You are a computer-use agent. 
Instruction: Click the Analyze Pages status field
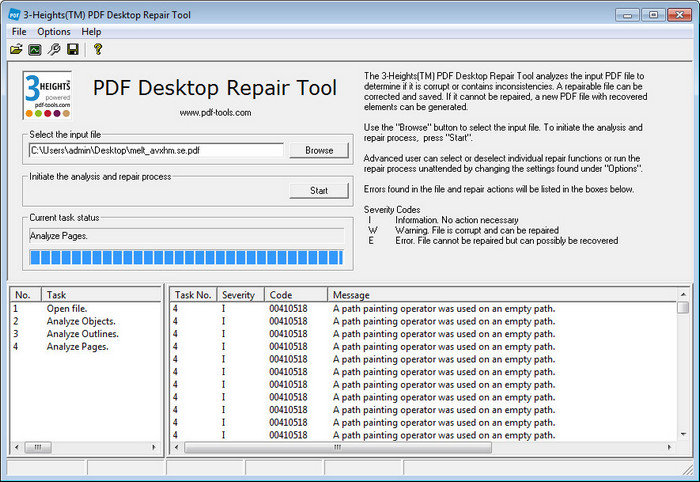point(187,236)
